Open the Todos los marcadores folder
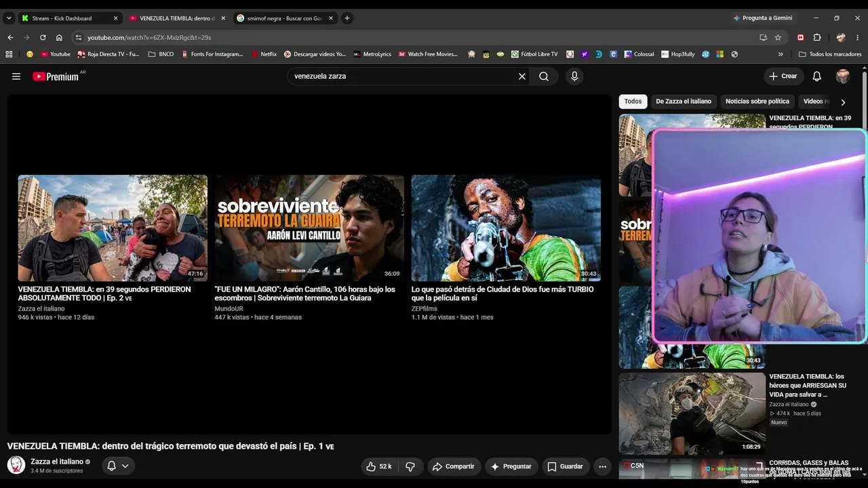The image size is (868, 488). point(830,54)
